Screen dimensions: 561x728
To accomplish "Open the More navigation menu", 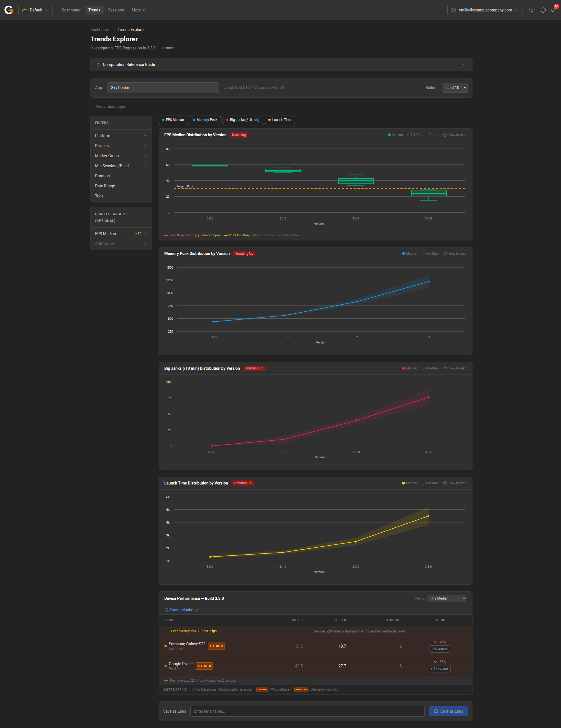I will (138, 10).
